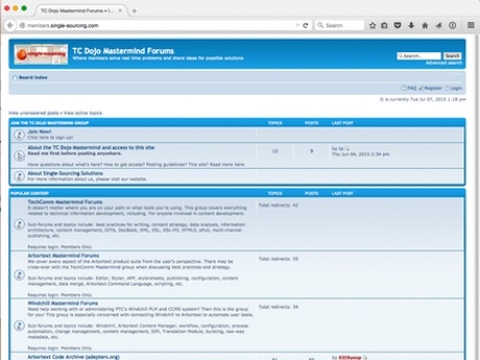Click the posts count 9 cell
The width and height of the screenshot is (480, 360).
click(311, 151)
